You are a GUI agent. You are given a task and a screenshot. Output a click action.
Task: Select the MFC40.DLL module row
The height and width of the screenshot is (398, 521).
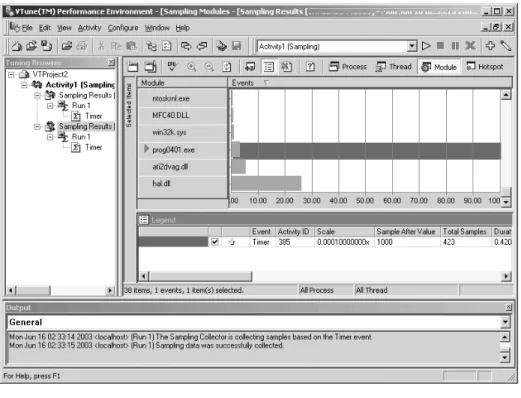click(183, 115)
